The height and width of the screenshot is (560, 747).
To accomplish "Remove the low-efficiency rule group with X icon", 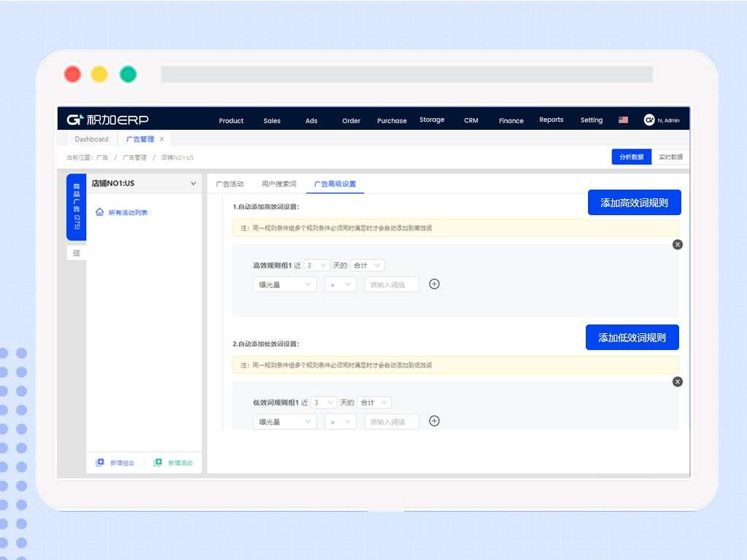I will coord(678,382).
